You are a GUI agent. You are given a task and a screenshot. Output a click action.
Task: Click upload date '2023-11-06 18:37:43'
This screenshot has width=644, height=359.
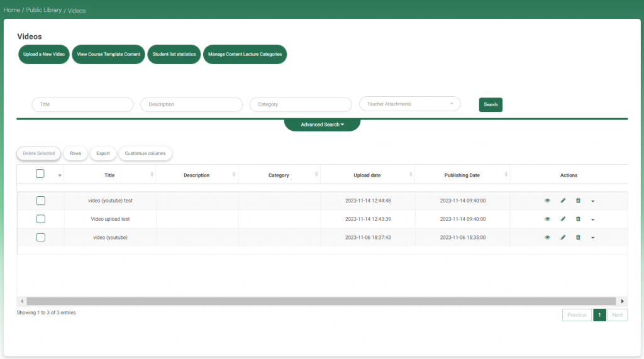(x=368, y=238)
